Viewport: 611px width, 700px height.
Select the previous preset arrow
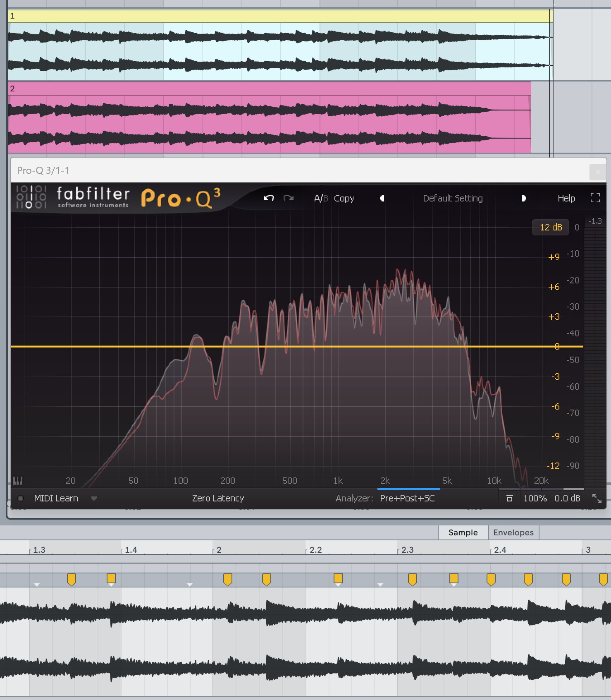tap(382, 198)
